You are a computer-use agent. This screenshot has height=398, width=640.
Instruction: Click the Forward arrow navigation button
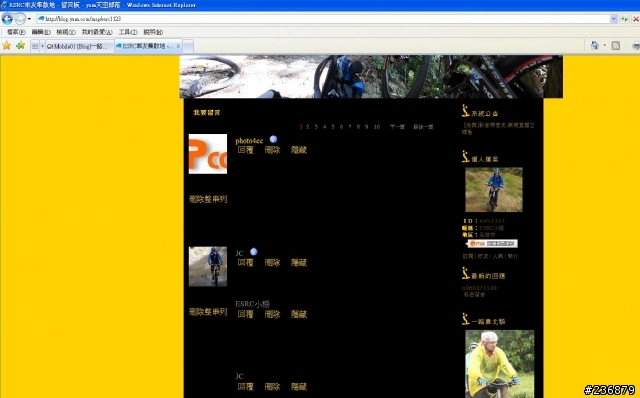[20, 19]
